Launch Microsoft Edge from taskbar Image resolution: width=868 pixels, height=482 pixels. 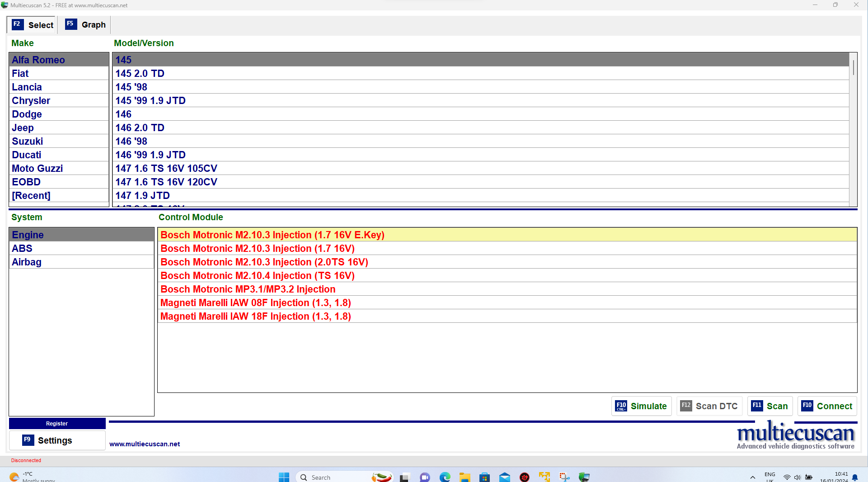445,477
